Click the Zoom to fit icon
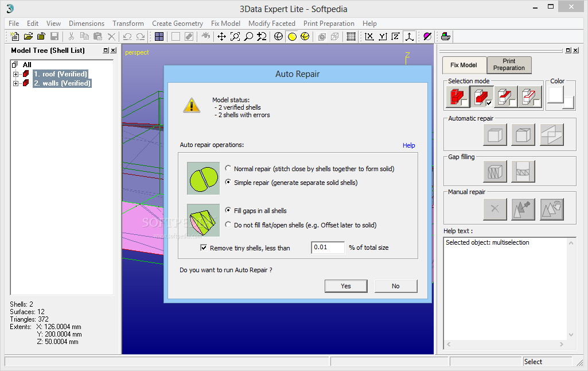Screen dimensions: 588x371 coord(235,36)
